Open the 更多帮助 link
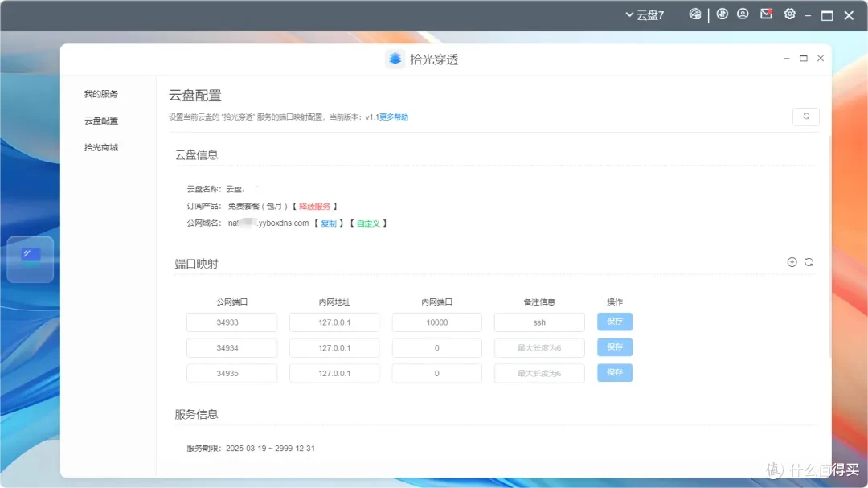868x488 pixels. (x=394, y=117)
